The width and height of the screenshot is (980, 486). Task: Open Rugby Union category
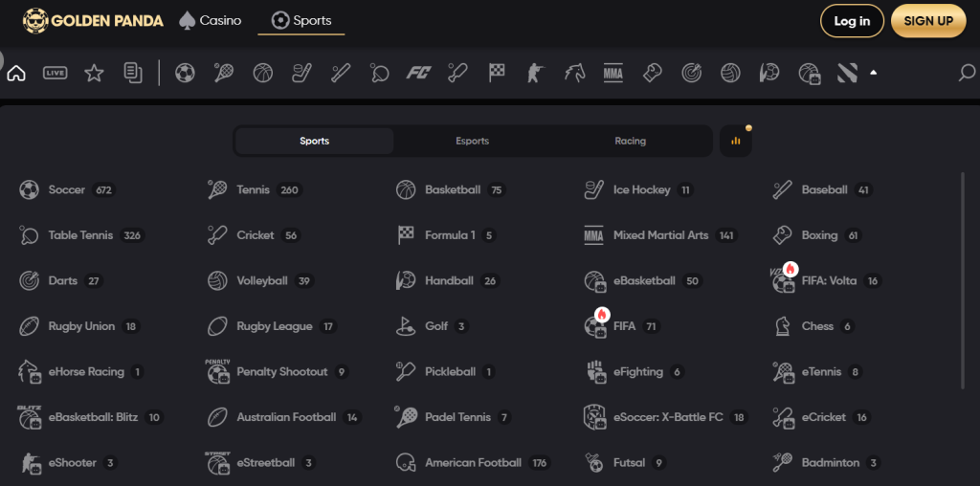79,326
